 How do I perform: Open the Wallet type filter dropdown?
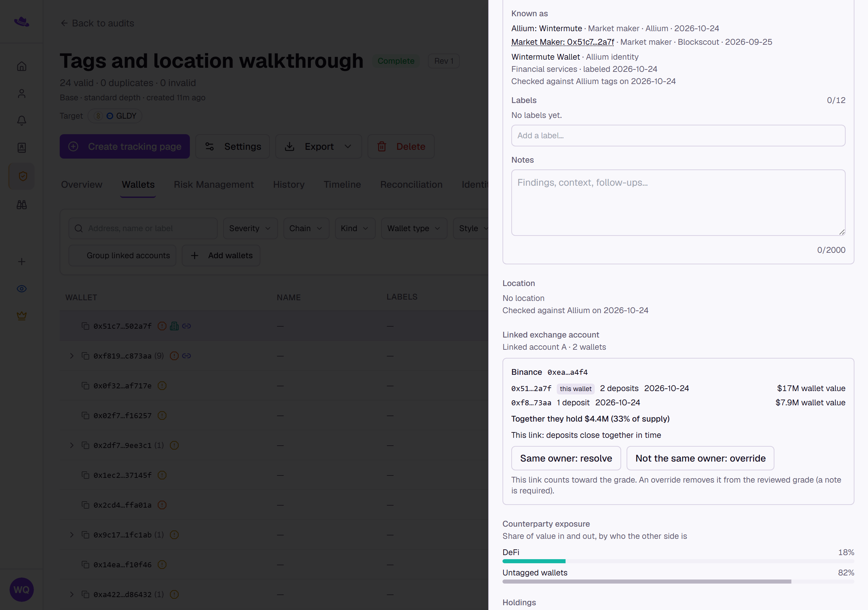click(x=414, y=228)
